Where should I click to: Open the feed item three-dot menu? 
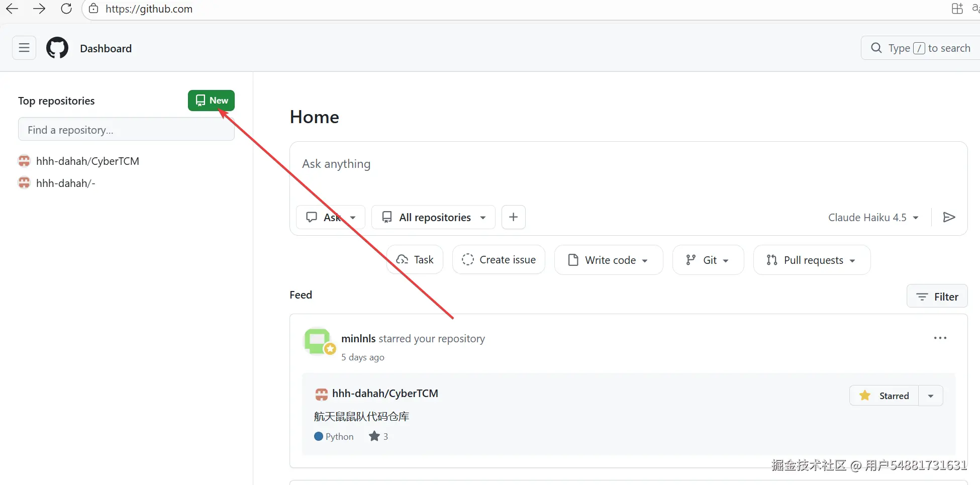pyautogui.click(x=940, y=338)
